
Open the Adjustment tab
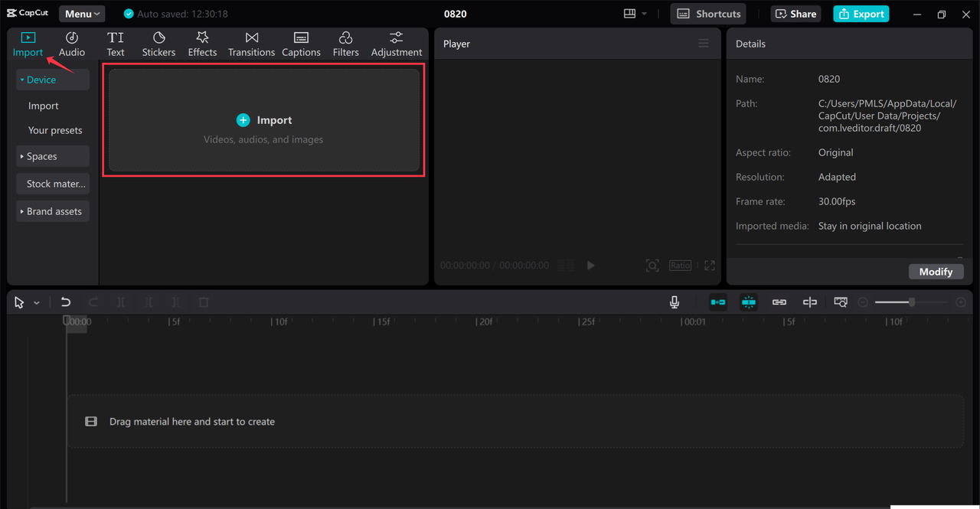pos(397,44)
